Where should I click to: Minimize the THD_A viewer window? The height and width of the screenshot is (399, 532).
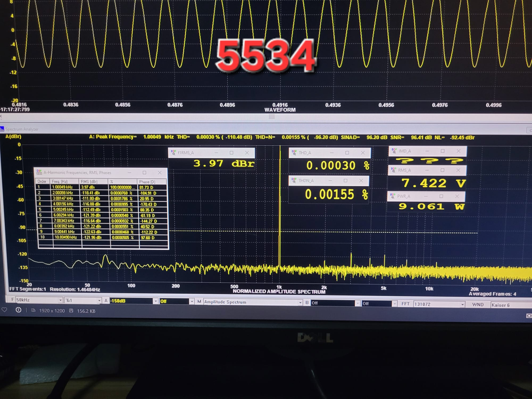click(x=332, y=153)
